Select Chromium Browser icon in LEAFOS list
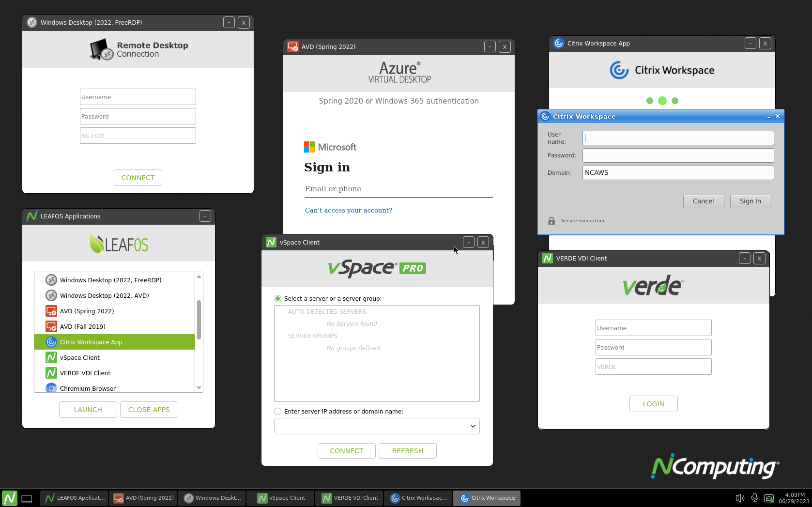The width and height of the screenshot is (812, 507). pyautogui.click(x=51, y=388)
